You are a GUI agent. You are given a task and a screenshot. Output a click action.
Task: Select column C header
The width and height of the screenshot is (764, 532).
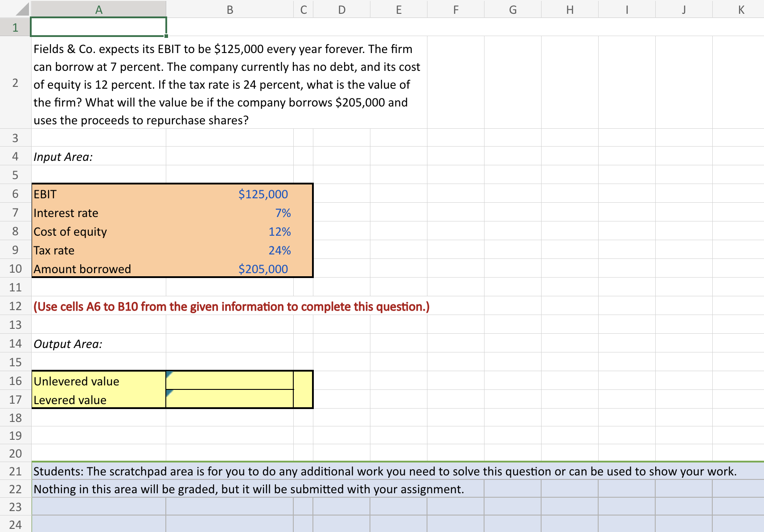pyautogui.click(x=303, y=9)
